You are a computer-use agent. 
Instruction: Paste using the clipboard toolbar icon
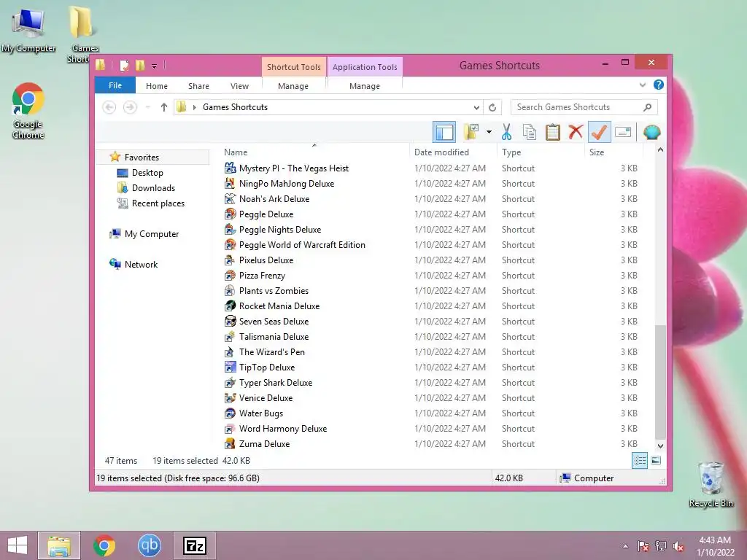point(553,132)
